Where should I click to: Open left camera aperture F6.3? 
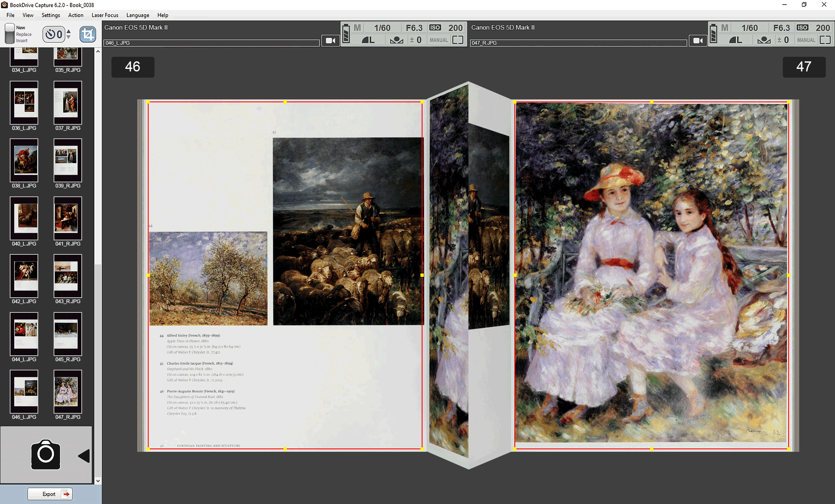[x=414, y=28]
